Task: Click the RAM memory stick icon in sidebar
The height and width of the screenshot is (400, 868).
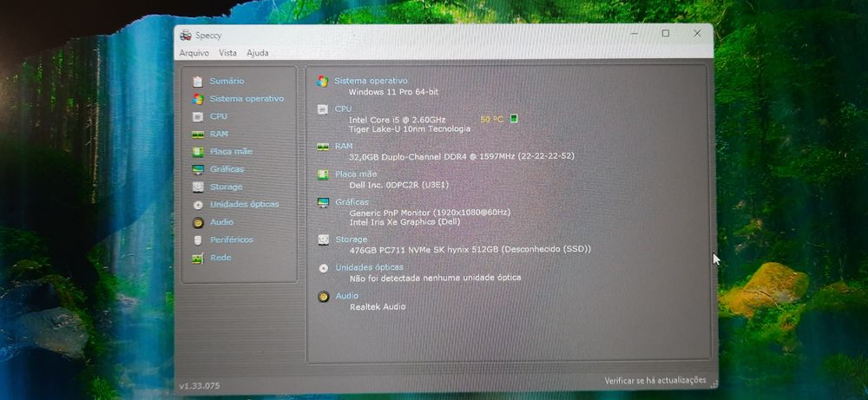Action: [198, 134]
